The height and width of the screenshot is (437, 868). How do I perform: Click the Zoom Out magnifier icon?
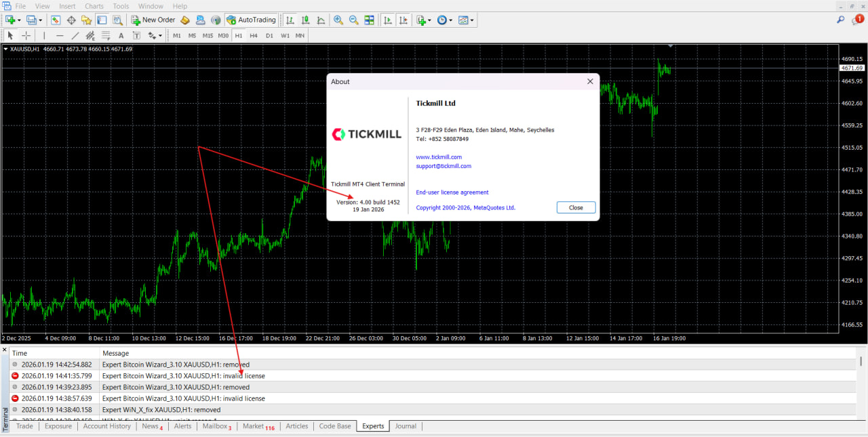[353, 20]
